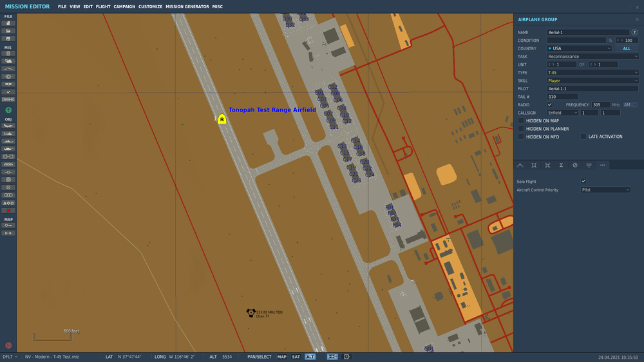This screenshot has height=362, width=644.
Task: Open the additional properties ellipsis tab
Action: pos(603,165)
